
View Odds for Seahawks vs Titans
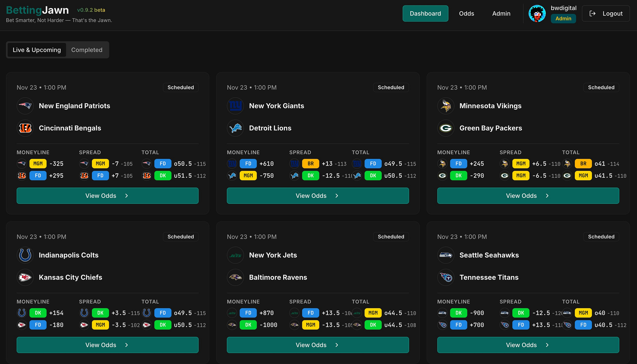click(x=528, y=345)
